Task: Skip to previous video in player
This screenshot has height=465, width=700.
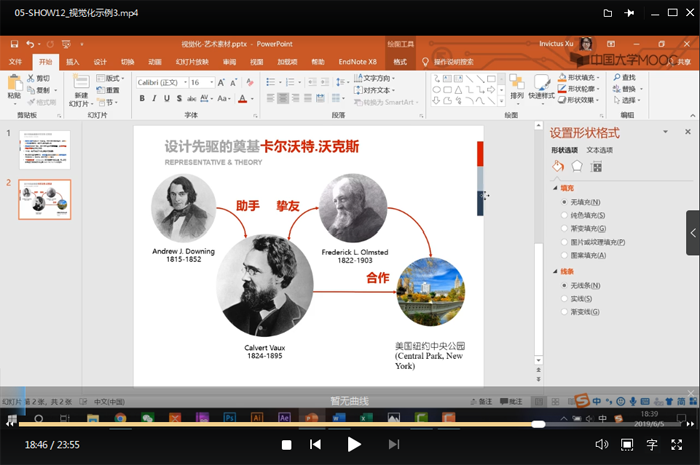Action: (x=315, y=444)
